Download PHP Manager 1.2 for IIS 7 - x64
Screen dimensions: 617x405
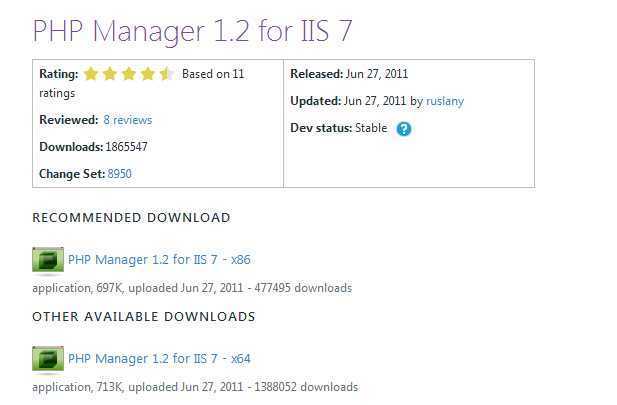(159, 359)
